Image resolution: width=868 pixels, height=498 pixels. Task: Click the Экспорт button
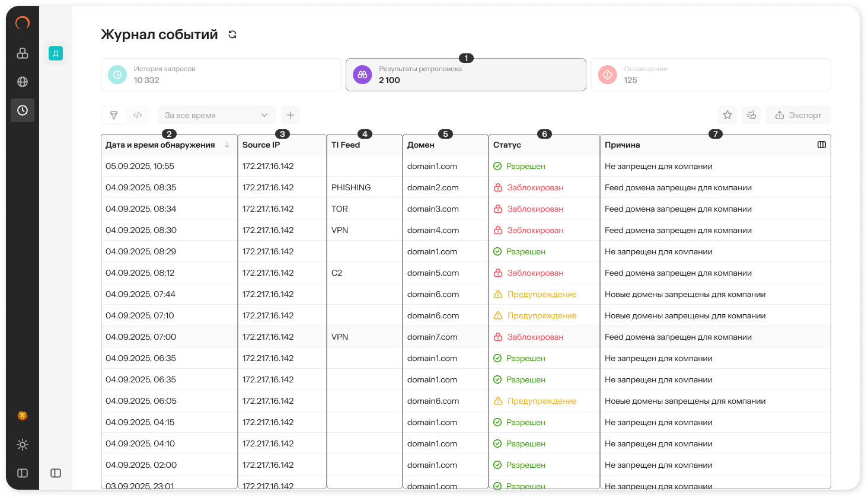click(x=798, y=115)
